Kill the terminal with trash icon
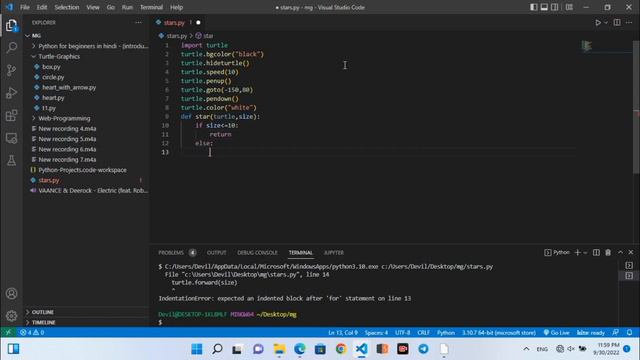Viewport: 640px width, 360px height. (x=608, y=253)
